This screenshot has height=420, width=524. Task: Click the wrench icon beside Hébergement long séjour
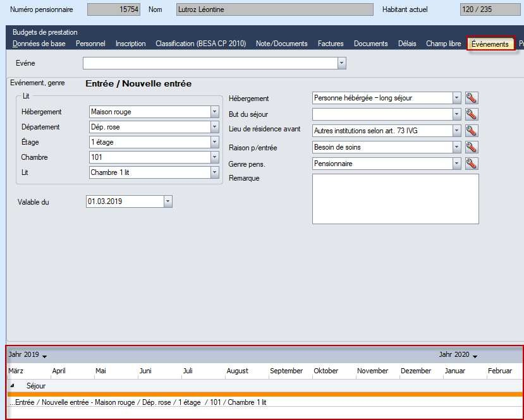pos(471,98)
